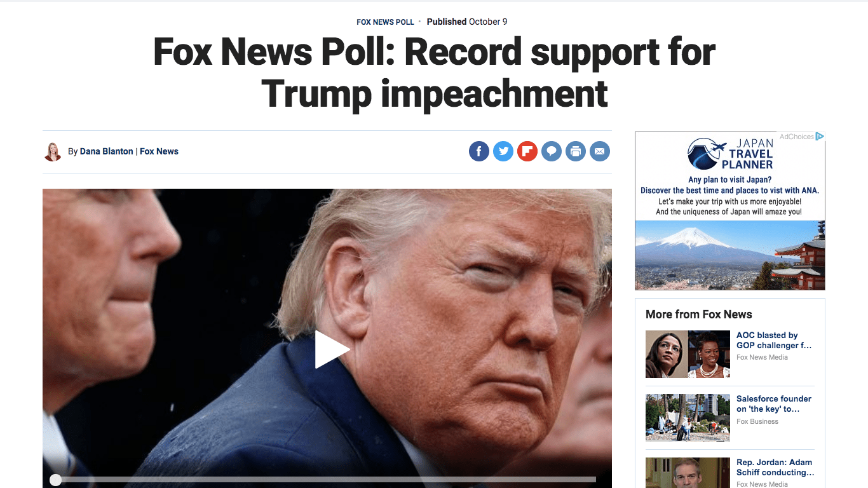Open the Japan Travel Planner advertisement
The width and height of the screenshot is (868, 488).
(730, 211)
